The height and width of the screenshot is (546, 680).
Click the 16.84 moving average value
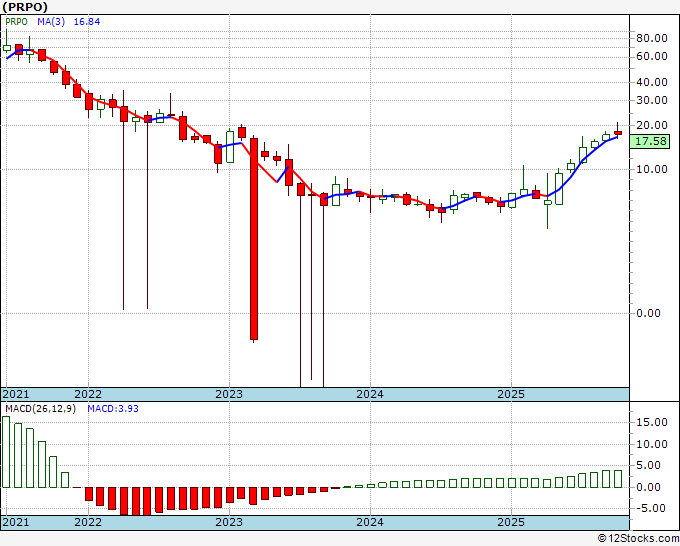(87, 22)
